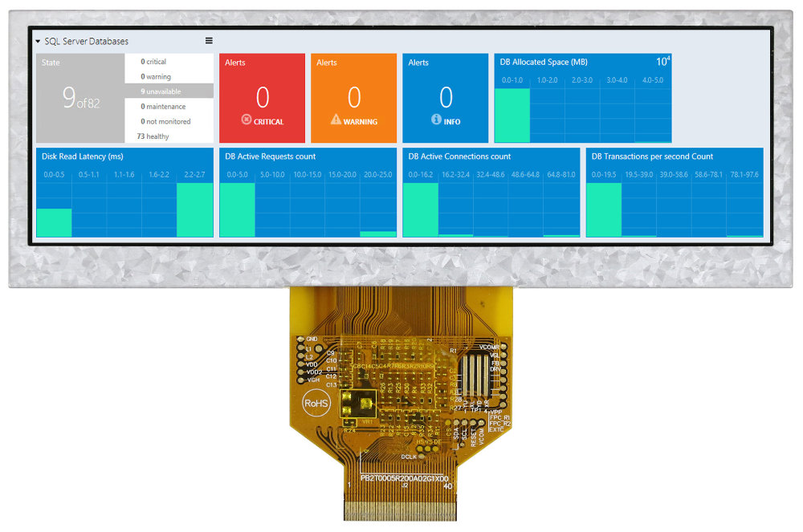Click the '2.0-3.0' range label
Viewport: 803px width, 532px height.
pos(581,80)
